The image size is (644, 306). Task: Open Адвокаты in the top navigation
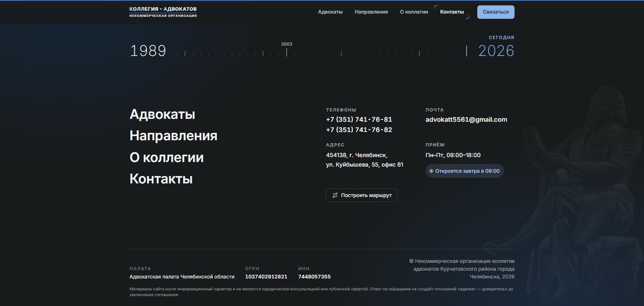point(330,12)
